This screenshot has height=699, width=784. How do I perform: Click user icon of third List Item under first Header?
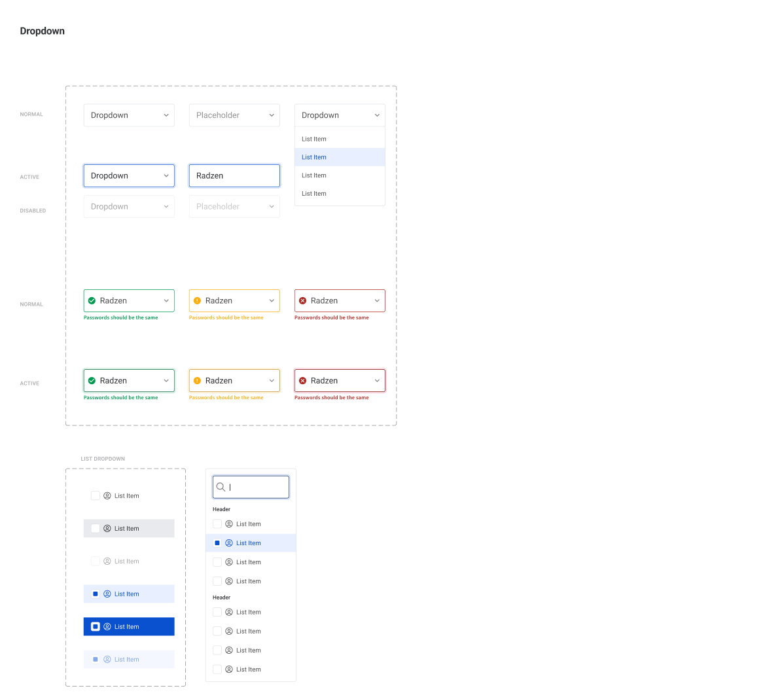click(x=229, y=562)
